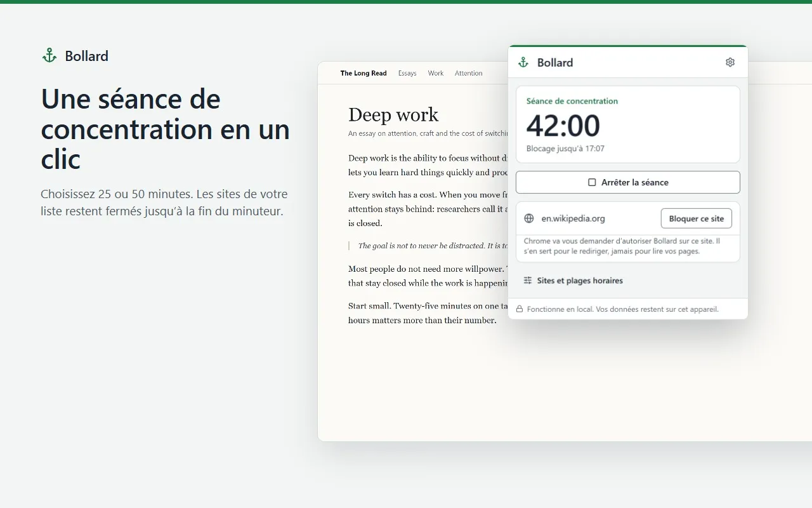Open Bollard settings gear icon
The width and height of the screenshot is (812, 508).
pyautogui.click(x=730, y=62)
